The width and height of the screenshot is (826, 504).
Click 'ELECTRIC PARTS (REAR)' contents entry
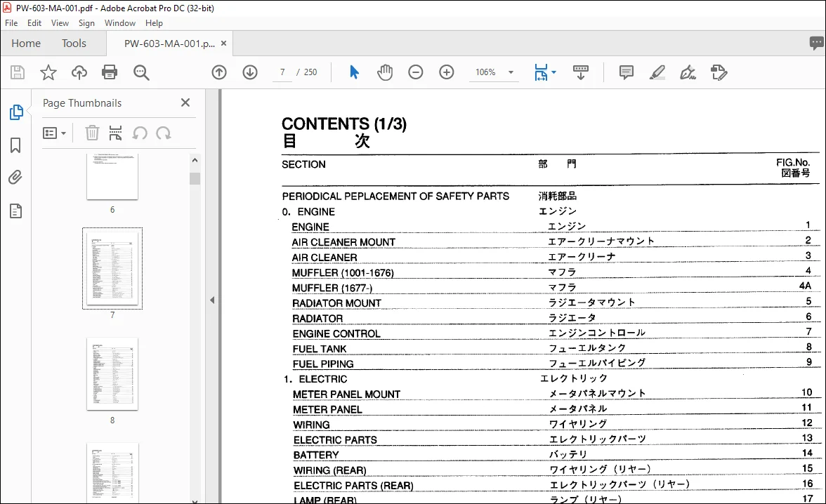(x=353, y=486)
